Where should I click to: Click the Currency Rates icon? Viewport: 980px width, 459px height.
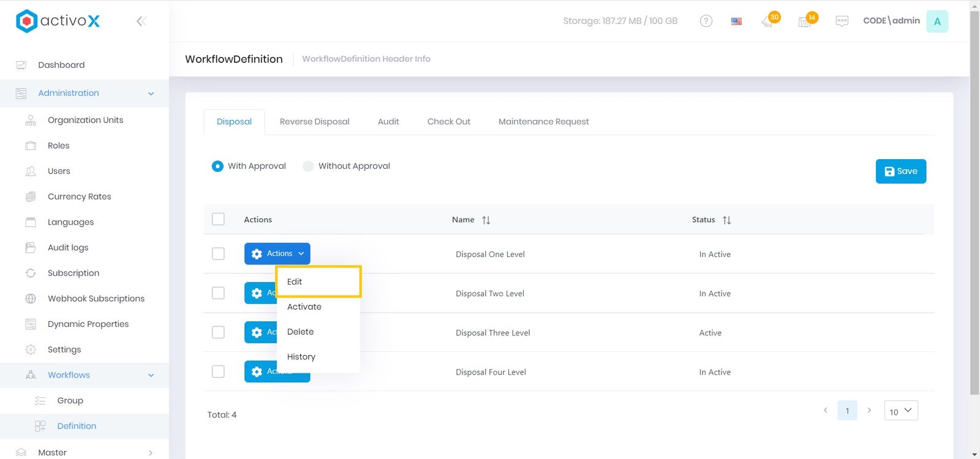pos(31,196)
